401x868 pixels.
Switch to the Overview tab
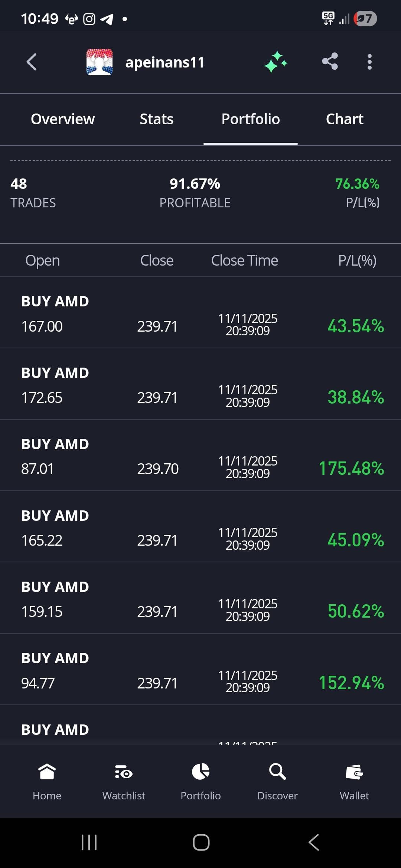click(x=63, y=119)
